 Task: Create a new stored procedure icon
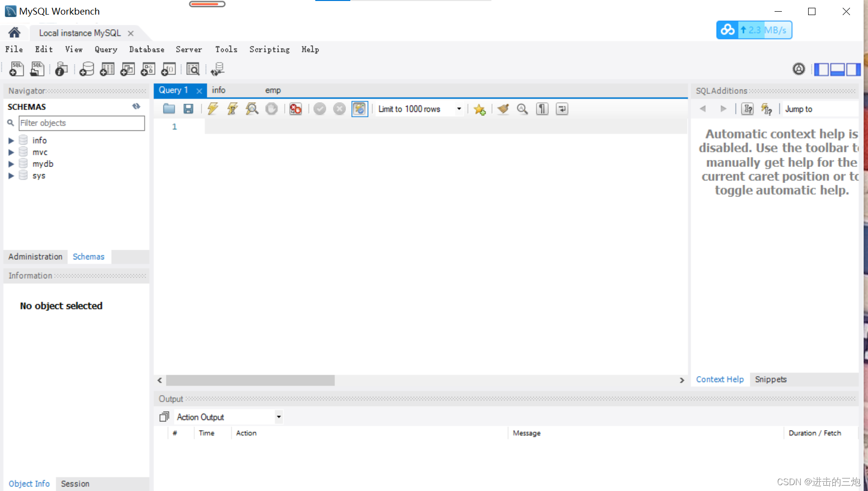148,69
